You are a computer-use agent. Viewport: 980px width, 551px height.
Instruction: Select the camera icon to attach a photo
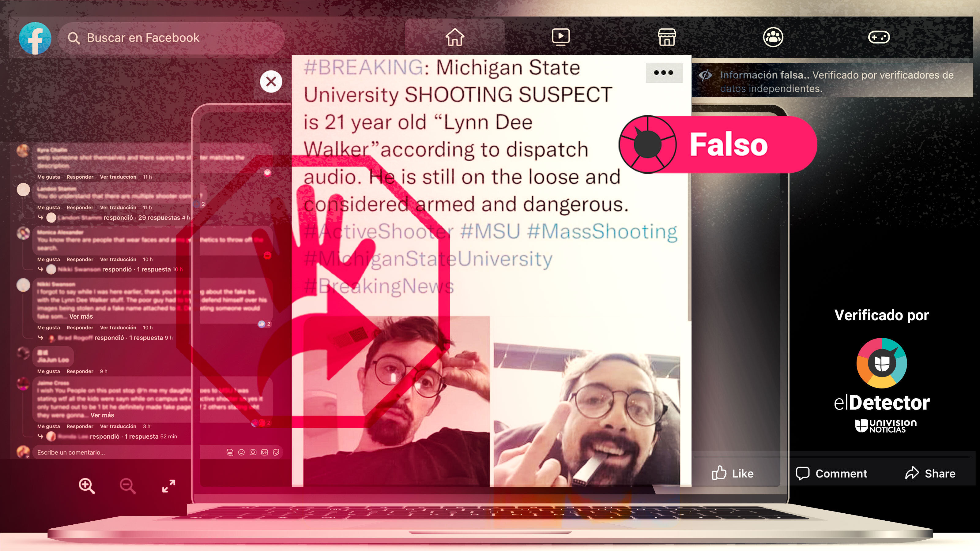pos(253,452)
